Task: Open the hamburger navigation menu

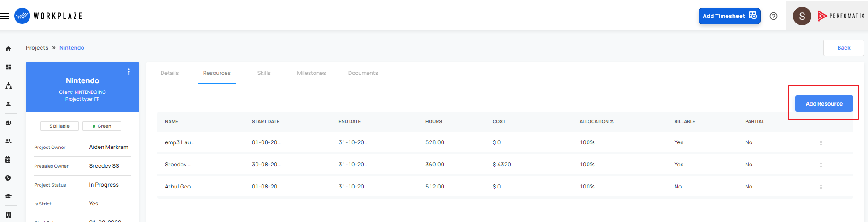Action: [x=5, y=16]
